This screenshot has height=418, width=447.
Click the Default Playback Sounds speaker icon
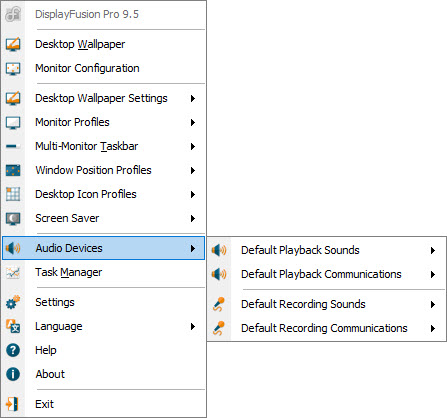[219, 250]
